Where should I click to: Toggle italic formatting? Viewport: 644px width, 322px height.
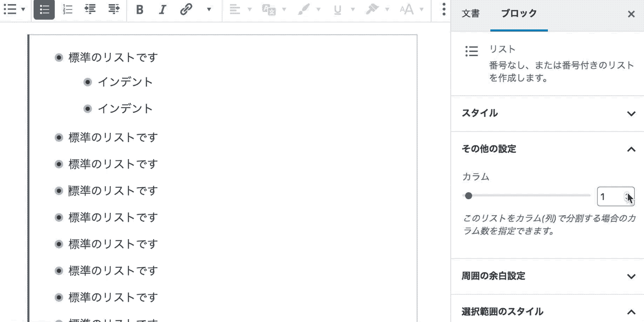point(162,10)
